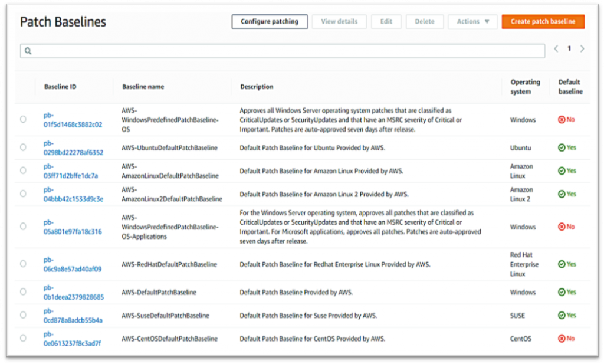Open baseline link pb-0cd878a8adcb55b4a
This screenshot has width=604, height=364.
[73, 316]
